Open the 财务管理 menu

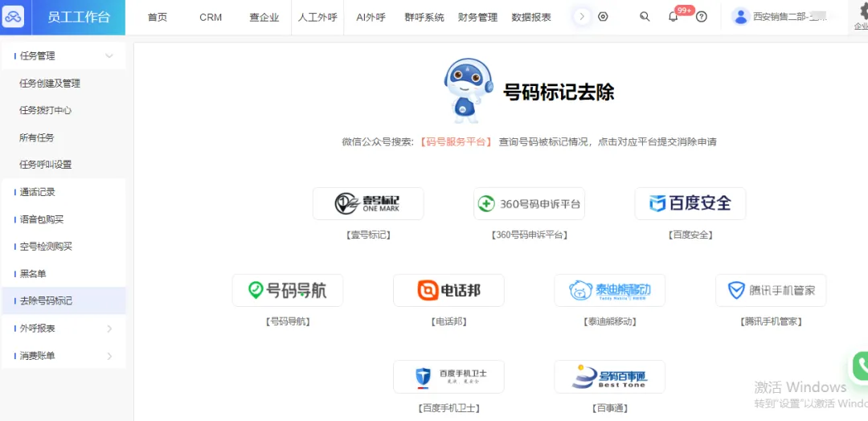(477, 17)
